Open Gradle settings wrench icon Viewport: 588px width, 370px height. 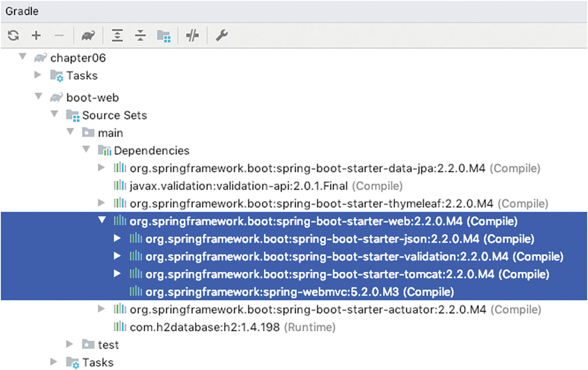pos(222,36)
